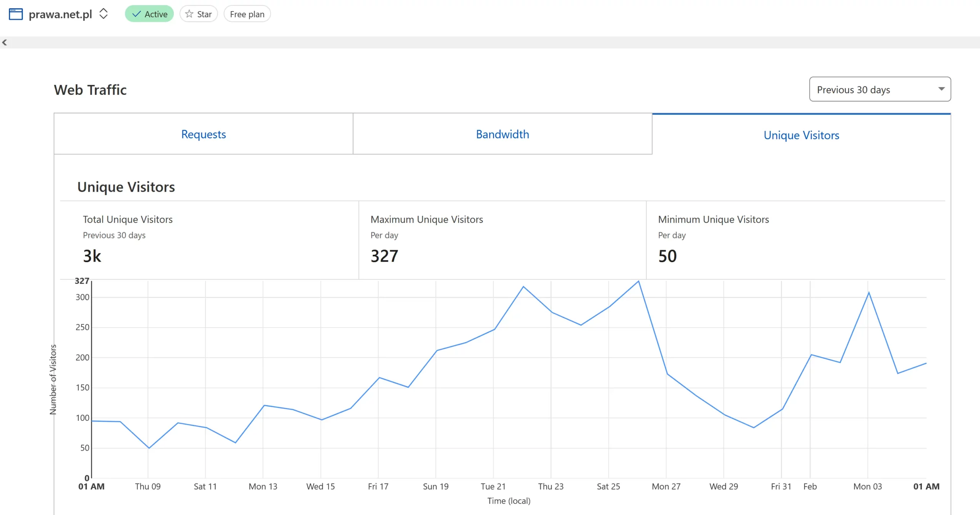Click the Maximum Unique Visitors 327 value
This screenshot has height=515, width=980.
tap(384, 256)
